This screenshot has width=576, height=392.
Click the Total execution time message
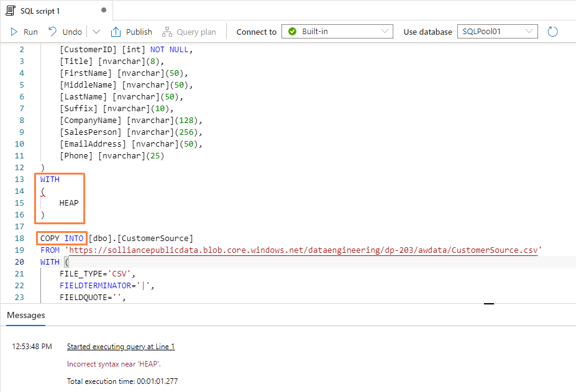(122, 381)
